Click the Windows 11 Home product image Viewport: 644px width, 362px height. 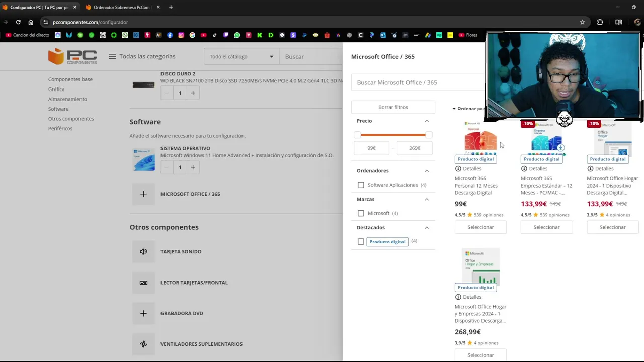[x=143, y=160]
